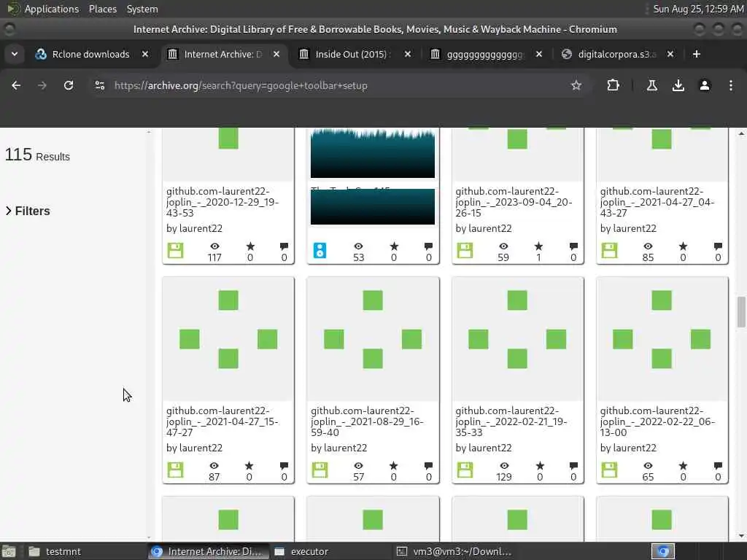
Task: Click favorites star on 2023-09-04 joplin card
Action: point(538,246)
